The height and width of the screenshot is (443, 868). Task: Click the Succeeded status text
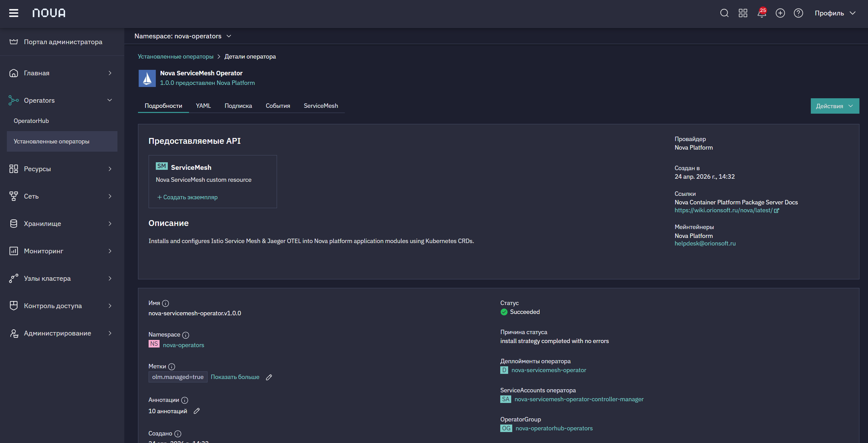[x=525, y=312]
